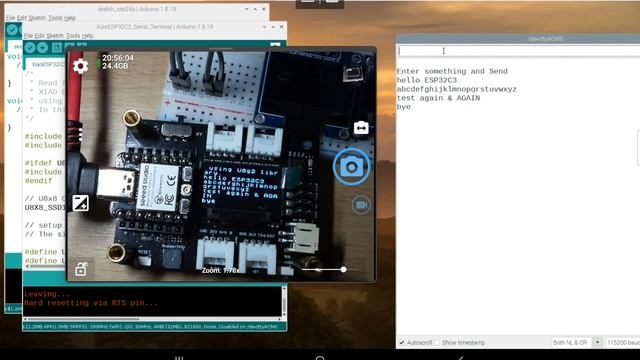Viewport: 640px width, 360px height.
Task: Open Sketch menu in sketch_sep24a window
Action: click(x=37, y=18)
